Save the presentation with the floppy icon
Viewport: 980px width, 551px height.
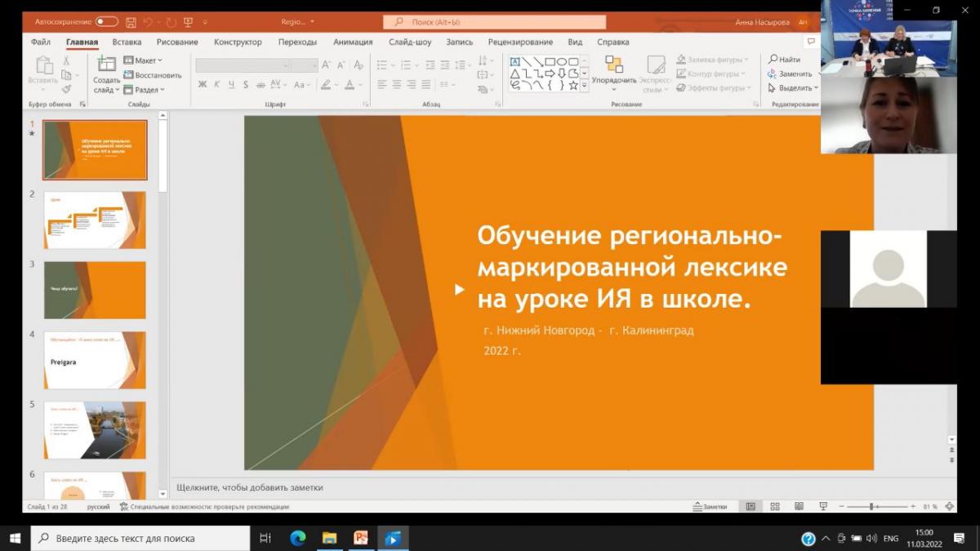[x=131, y=22]
